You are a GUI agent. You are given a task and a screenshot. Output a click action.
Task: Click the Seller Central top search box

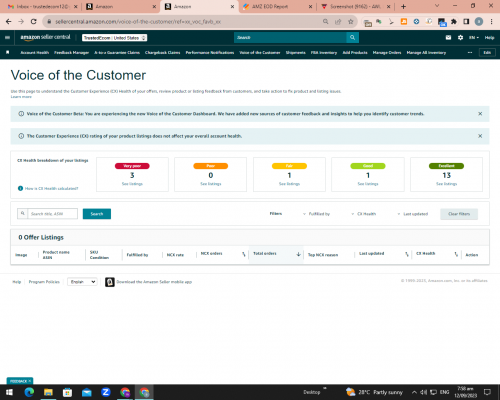[290, 37]
